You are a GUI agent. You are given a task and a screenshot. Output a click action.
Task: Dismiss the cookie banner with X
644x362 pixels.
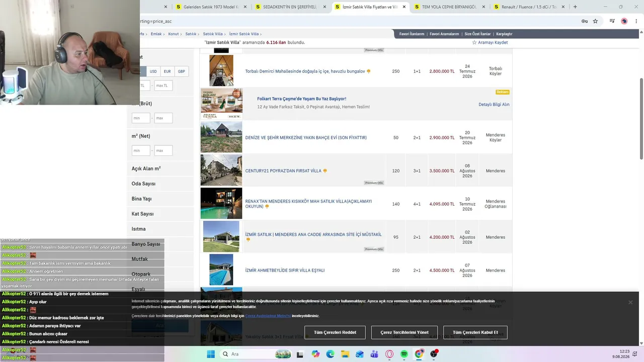[x=630, y=302]
